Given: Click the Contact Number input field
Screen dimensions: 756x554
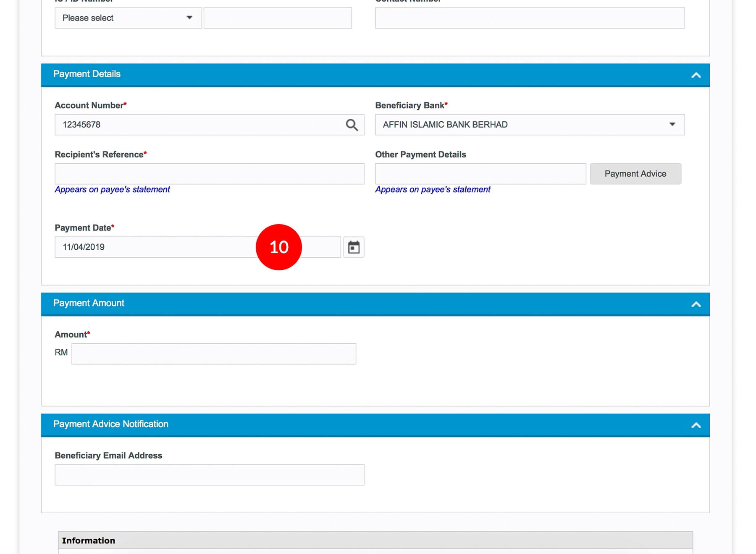Looking at the screenshot, I should coord(529,18).
